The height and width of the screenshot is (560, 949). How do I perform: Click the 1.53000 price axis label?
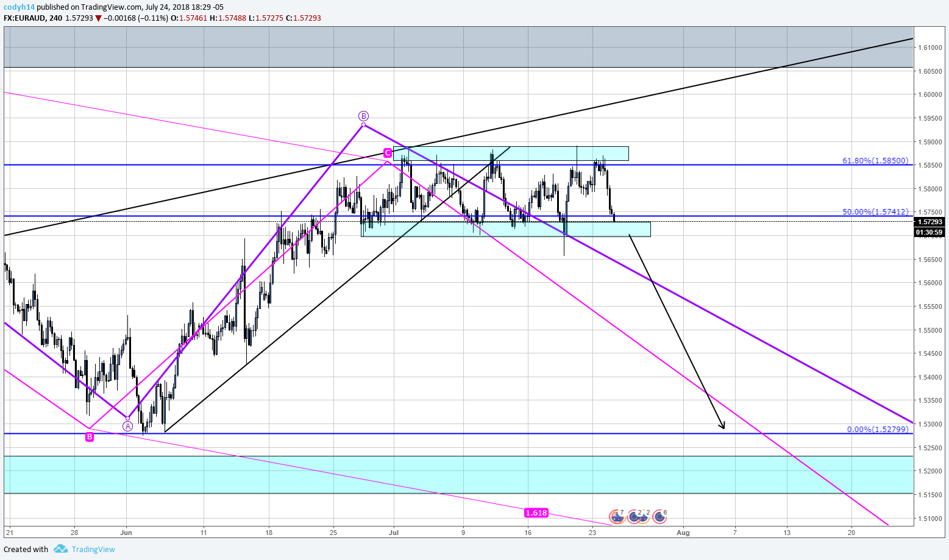[x=931, y=424]
